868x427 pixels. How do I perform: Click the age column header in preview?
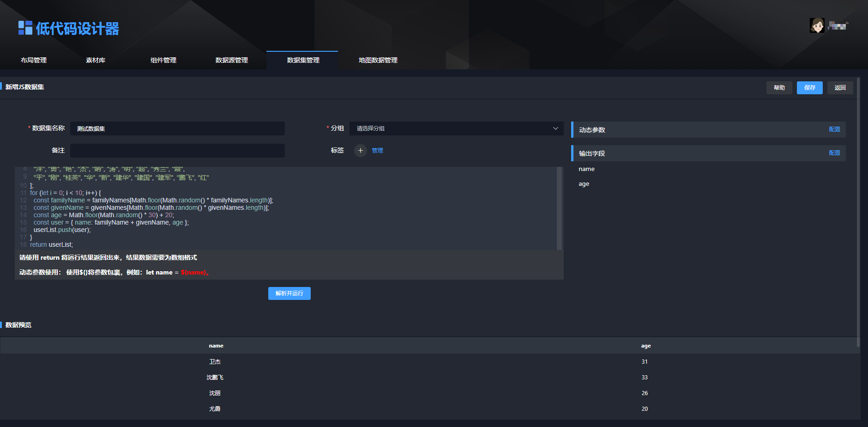pyautogui.click(x=645, y=346)
